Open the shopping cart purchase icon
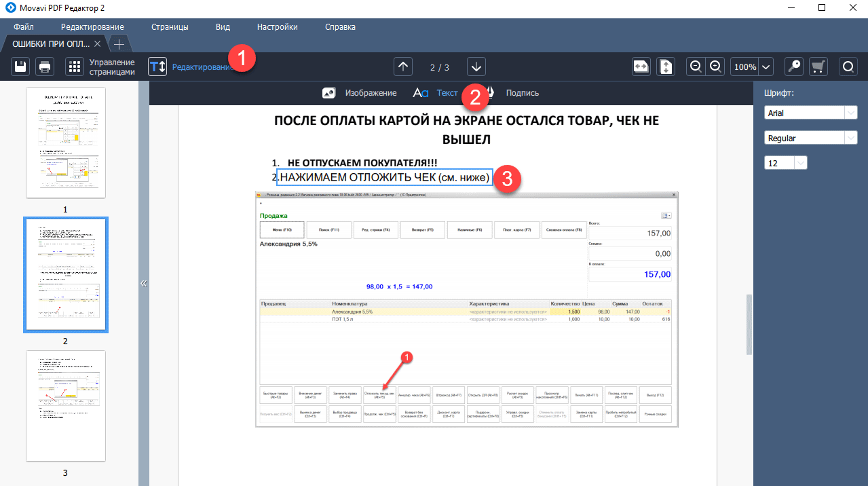Image resolution: width=868 pixels, height=486 pixels. [818, 67]
